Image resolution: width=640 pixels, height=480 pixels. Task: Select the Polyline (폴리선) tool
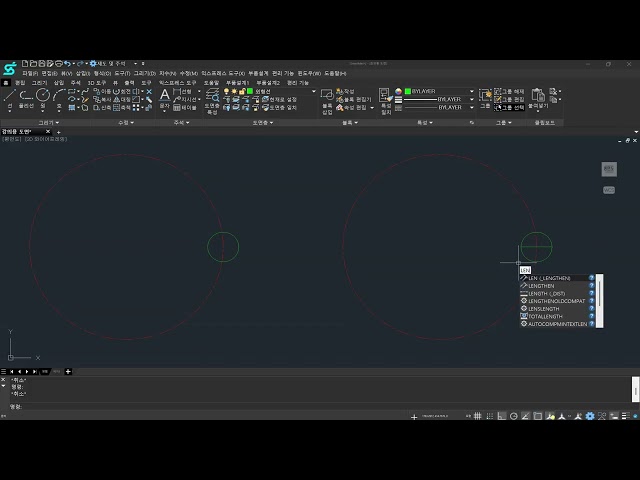click(26, 98)
